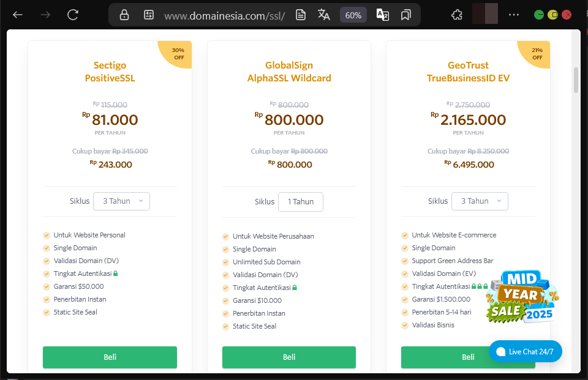Click the address bar URL field
Viewport: 588px width, 380px height.
[225, 15]
